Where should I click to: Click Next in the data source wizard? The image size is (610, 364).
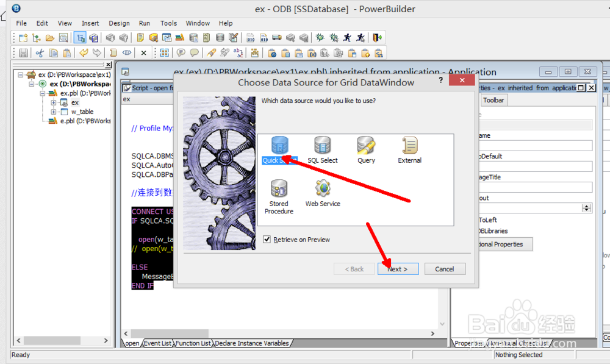[398, 269]
